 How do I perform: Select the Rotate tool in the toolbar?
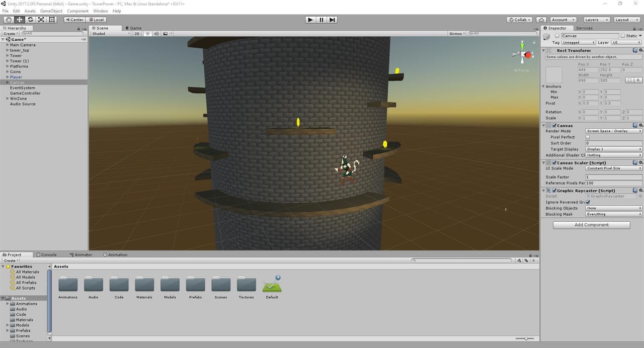pos(30,20)
